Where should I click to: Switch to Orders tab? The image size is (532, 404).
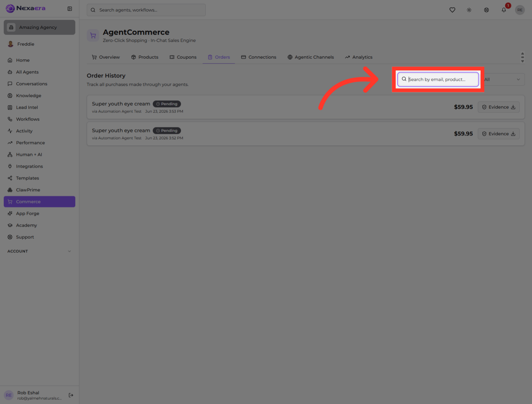click(x=219, y=57)
